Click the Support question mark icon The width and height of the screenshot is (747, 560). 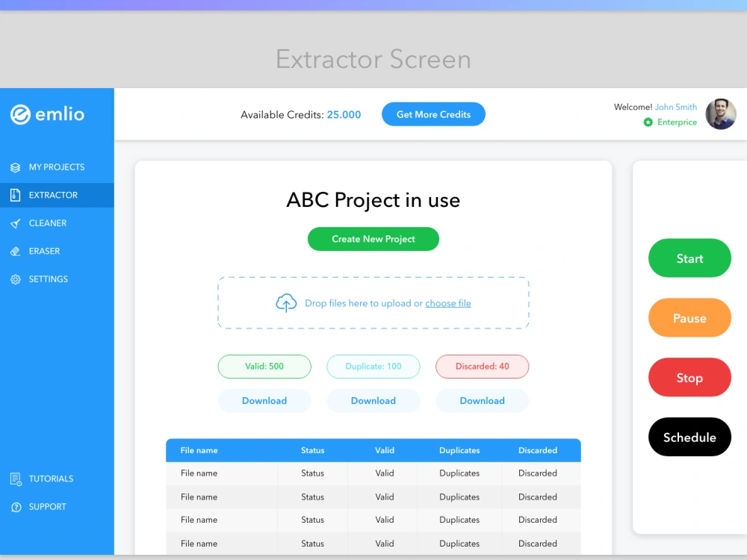coord(16,507)
